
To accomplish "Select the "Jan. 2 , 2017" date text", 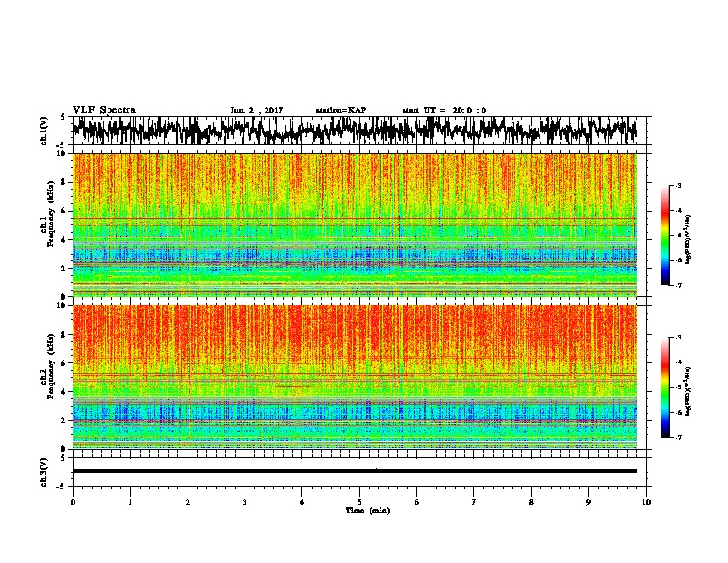I will coord(256,110).
